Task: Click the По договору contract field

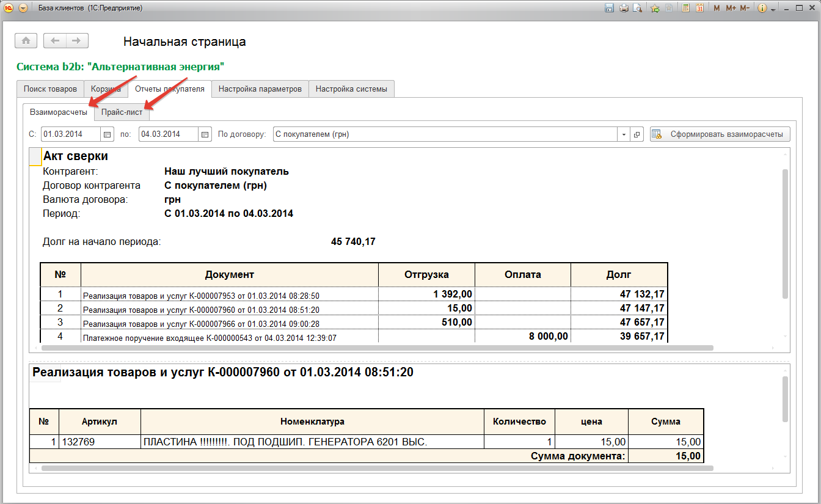Action: coord(445,134)
